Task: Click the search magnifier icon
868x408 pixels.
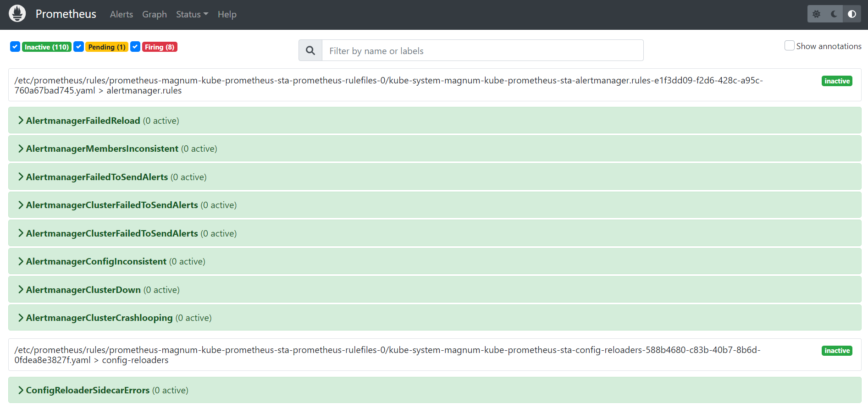Action: (310, 50)
